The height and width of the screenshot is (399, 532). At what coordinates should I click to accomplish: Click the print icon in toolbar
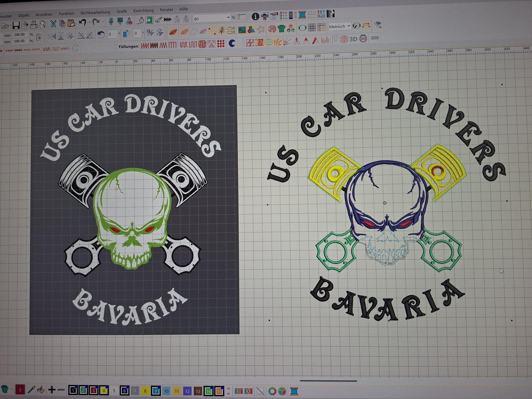coord(34,25)
